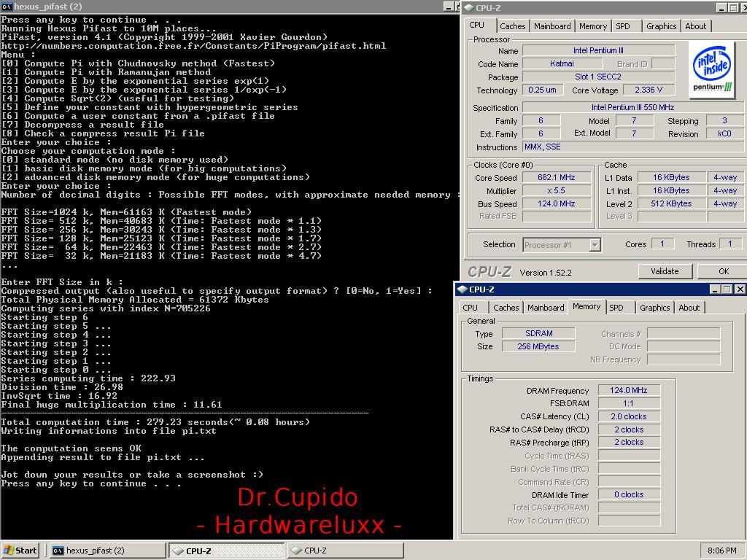Click the lower CPU-Z window title icon

[462, 289]
